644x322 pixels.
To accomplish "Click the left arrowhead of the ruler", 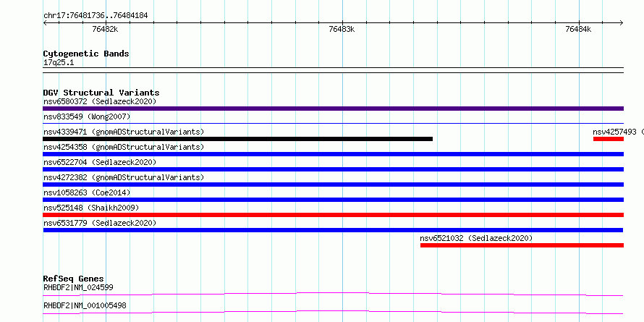I will click(x=45, y=23).
